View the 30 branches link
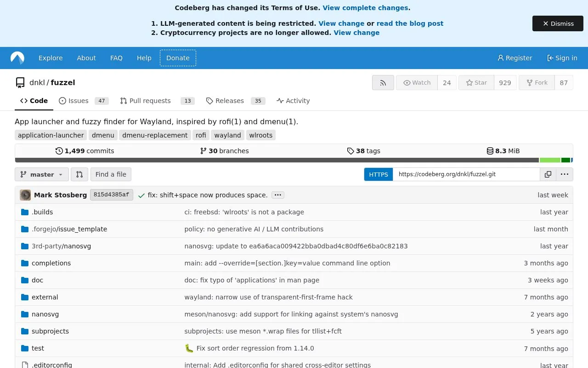Image resolution: width=588 pixels, height=368 pixels. click(x=225, y=151)
